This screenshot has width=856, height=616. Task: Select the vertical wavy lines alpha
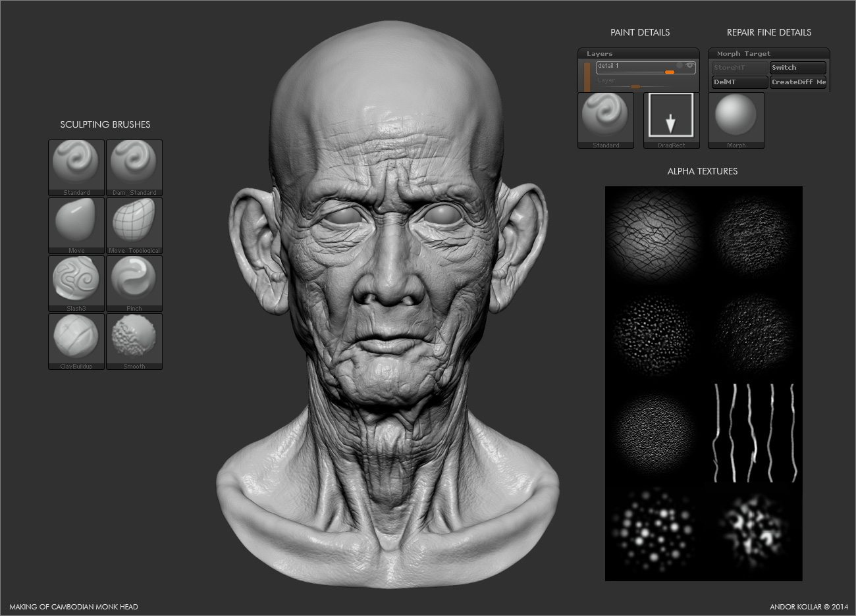click(x=753, y=432)
